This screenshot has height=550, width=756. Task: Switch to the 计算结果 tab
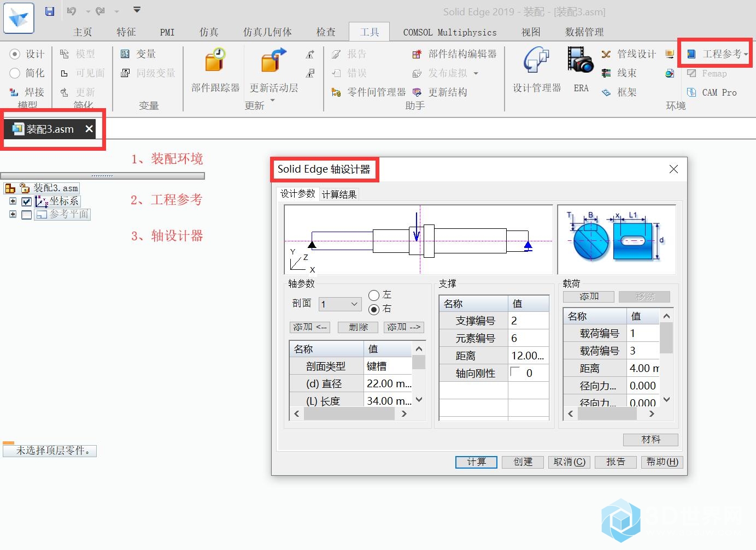339,194
